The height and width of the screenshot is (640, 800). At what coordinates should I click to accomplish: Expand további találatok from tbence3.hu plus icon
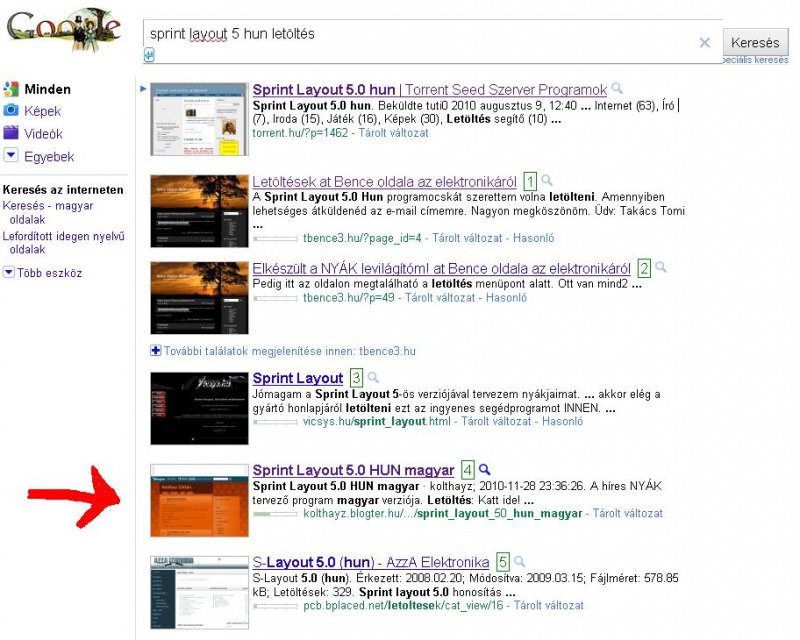[156, 350]
